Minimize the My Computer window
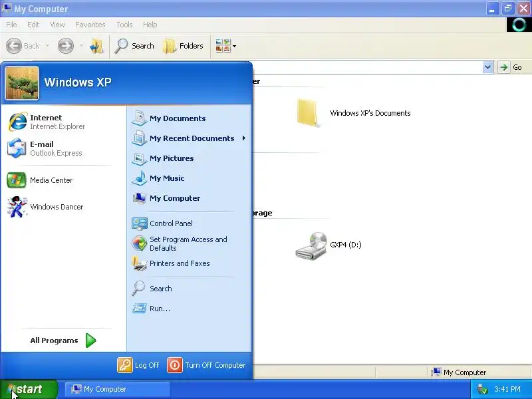This screenshot has height=399, width=532. [492, 9]
